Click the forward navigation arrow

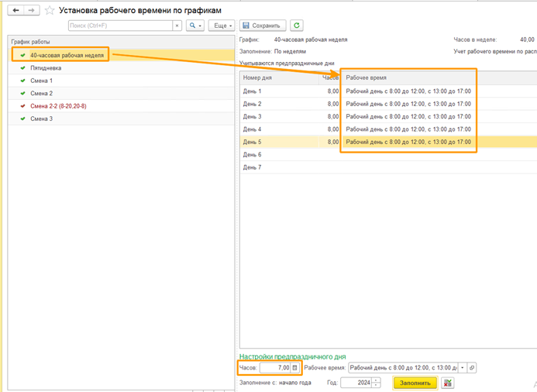33,10
